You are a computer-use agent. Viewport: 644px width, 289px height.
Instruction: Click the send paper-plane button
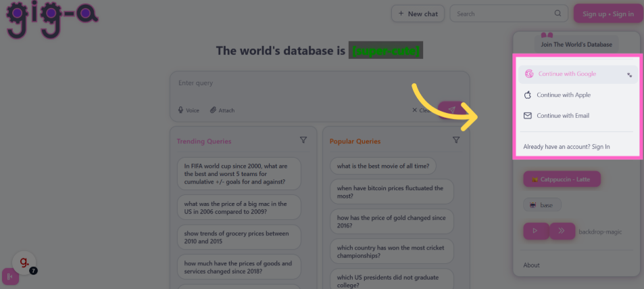point(451,110)
